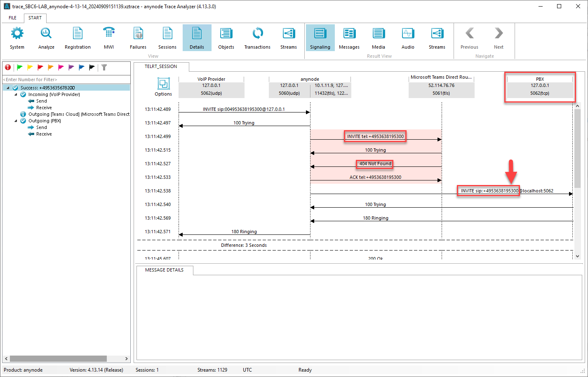Collapse the Incoming (VoIP Provider) node

pos(16,94)
